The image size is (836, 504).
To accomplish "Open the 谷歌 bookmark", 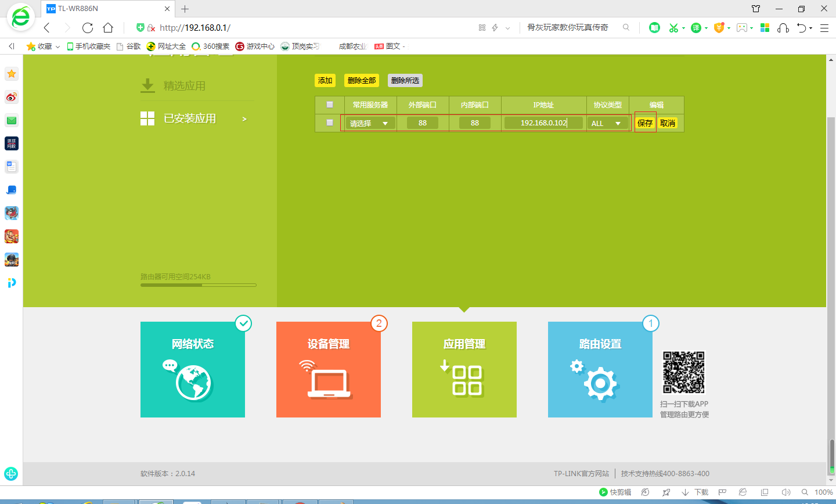I will click(x=129, y=46).
